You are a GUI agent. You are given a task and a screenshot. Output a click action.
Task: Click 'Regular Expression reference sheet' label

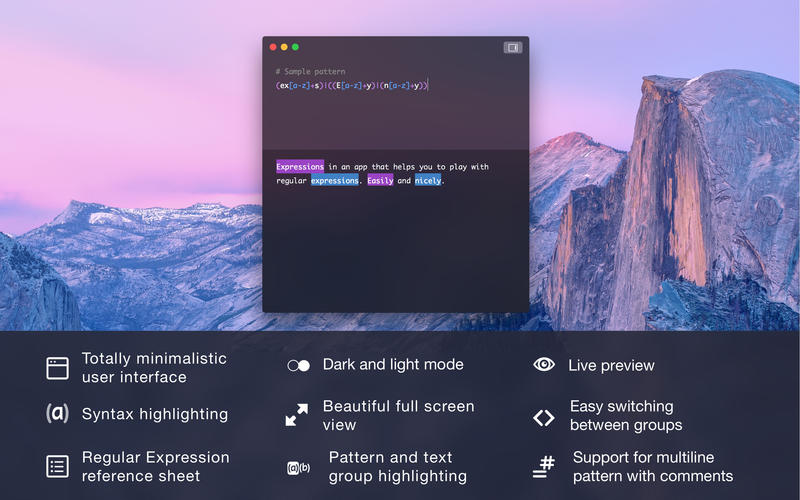[x=156, y=466]
